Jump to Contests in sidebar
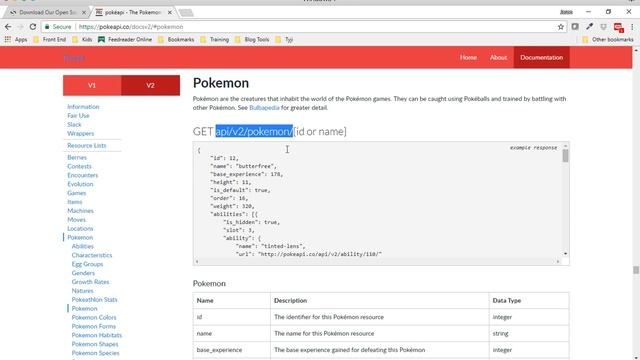Viewport: 640px width, 360px height. pyautogui.click(x=79, y=166)
